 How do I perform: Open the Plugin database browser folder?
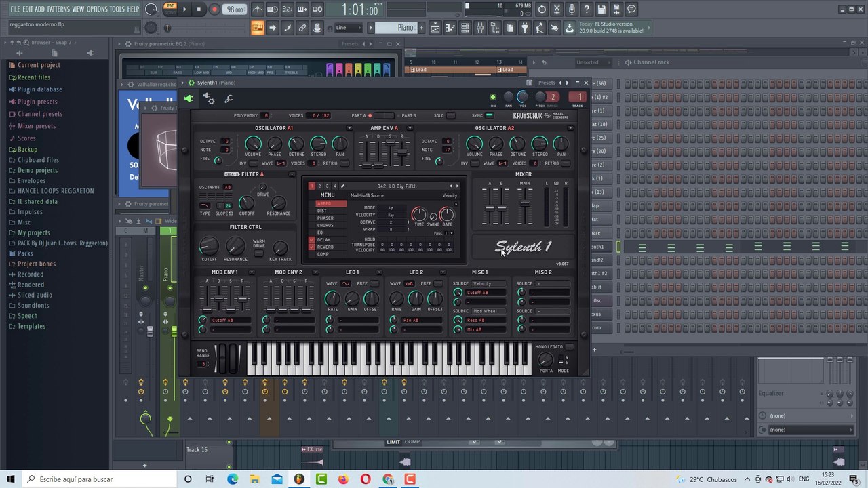pyautogui.click(x=40, y=89)
